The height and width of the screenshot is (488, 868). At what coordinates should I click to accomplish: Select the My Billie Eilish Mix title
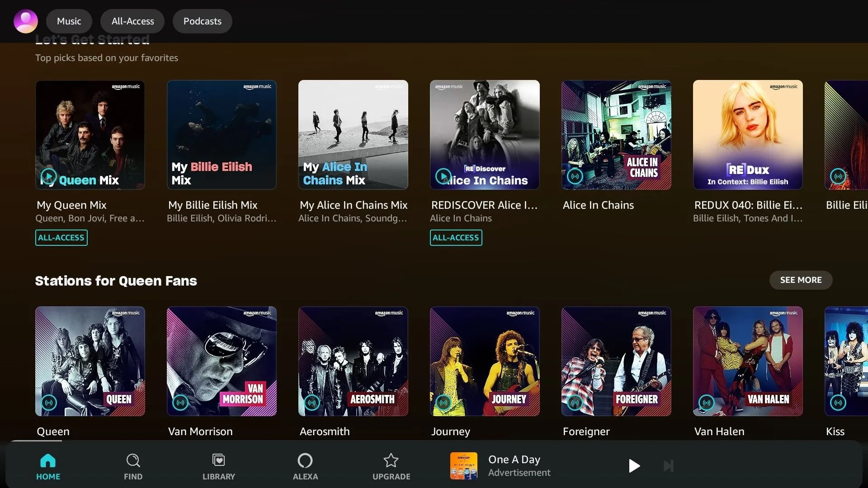coord(213,205)
